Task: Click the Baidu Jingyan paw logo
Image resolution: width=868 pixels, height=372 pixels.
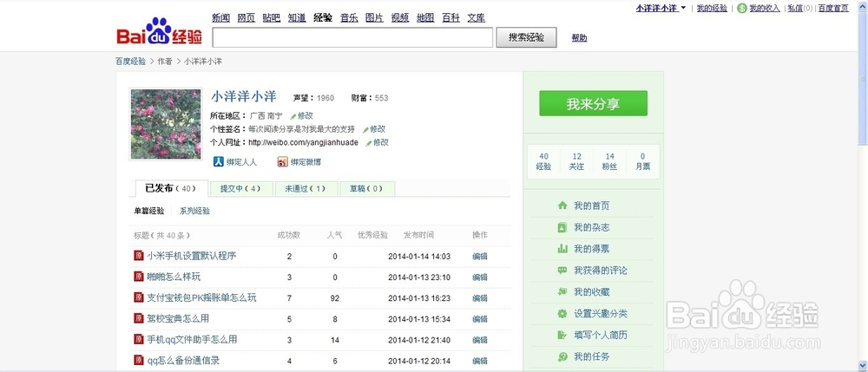Action: (160, 31)
